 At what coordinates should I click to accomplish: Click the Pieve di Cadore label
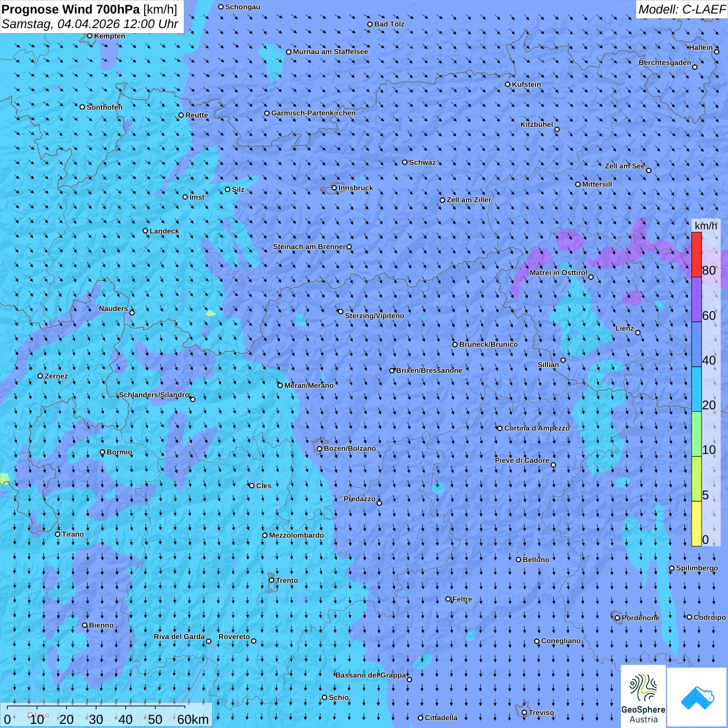click(x=522, y=460)
